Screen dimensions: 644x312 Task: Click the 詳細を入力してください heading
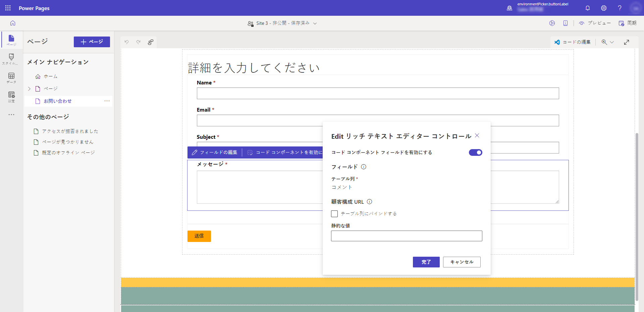pos(254,68)
